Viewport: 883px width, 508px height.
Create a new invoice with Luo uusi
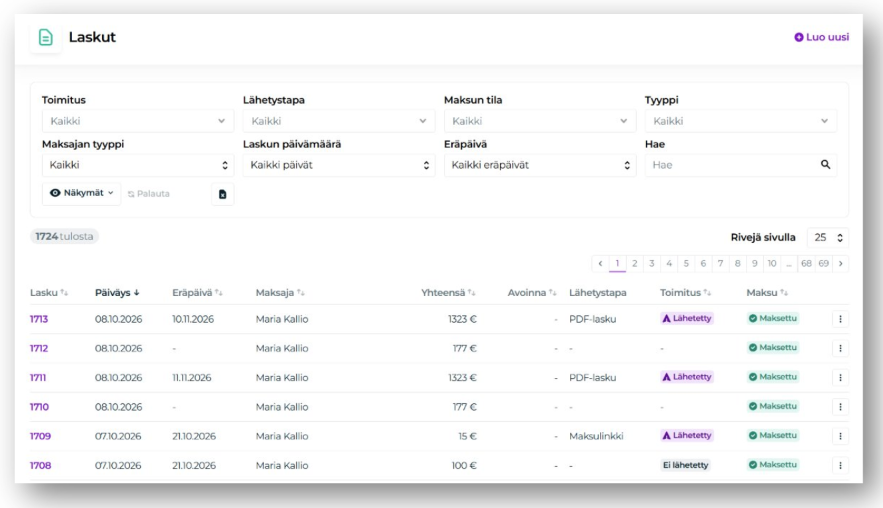tap(822, 37)
